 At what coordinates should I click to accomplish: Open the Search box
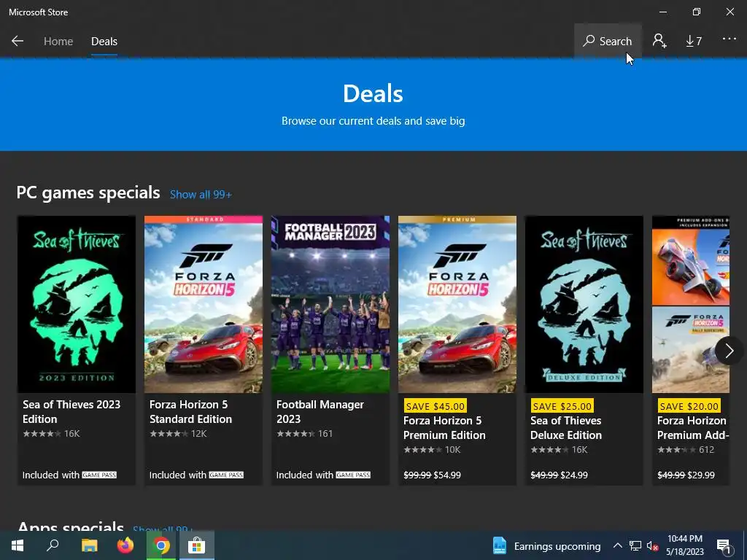click(x=608, y=41)
